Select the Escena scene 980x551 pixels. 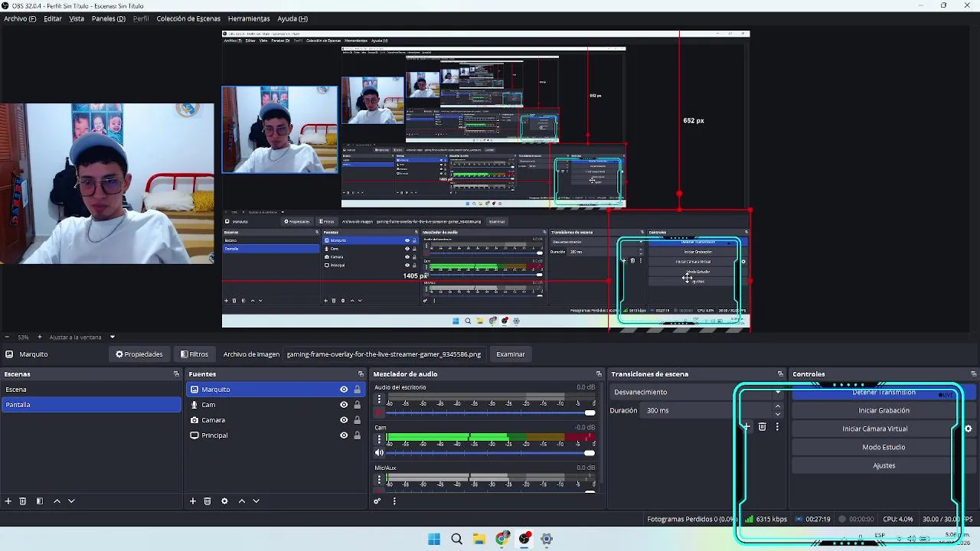[x=91, y=390]
